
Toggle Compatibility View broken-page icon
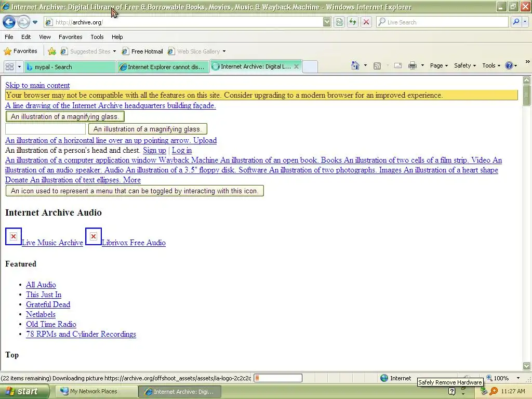[339, 22]
